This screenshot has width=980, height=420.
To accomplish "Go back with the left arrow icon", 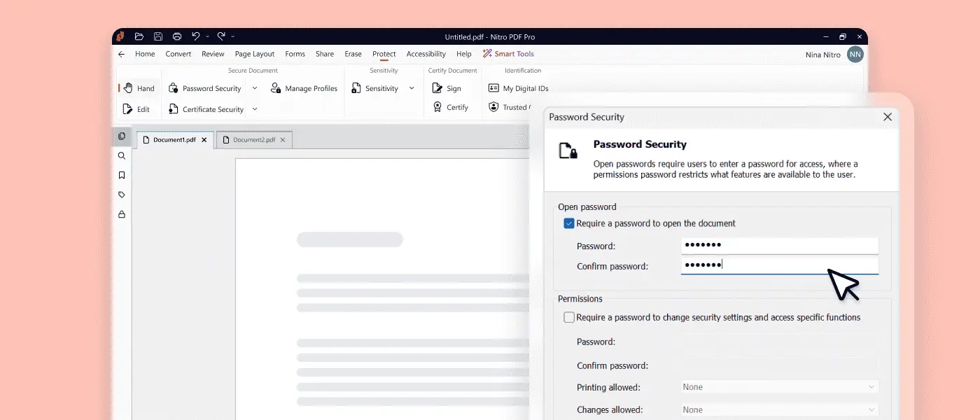I will (121, 54).
